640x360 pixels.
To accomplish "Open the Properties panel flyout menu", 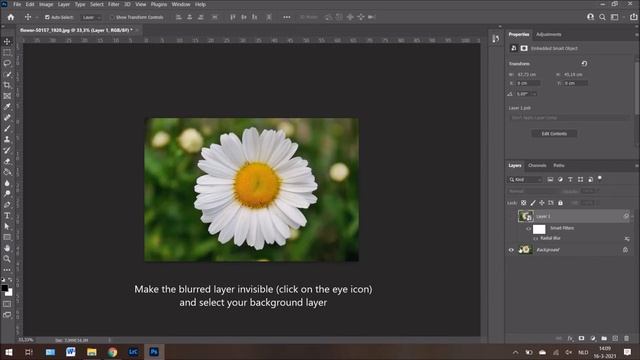I will point(637,35).
